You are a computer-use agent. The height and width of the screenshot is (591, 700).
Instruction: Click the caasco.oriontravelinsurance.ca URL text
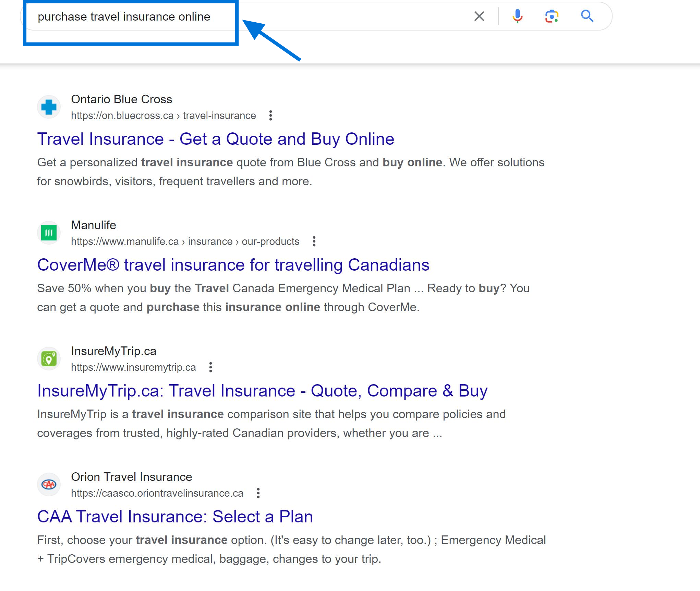[157, 493]
